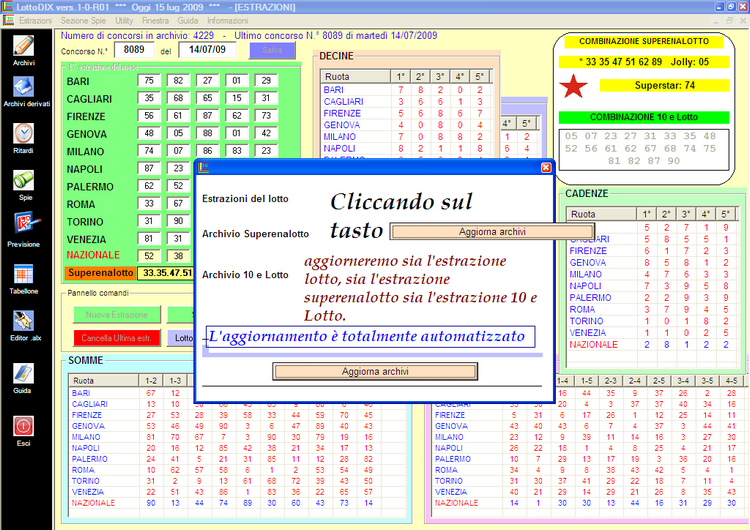The height and width of the screenshot is (530, 750).
Task: Click the Ruota header in CADENZE table
Action: click(601, 214)
